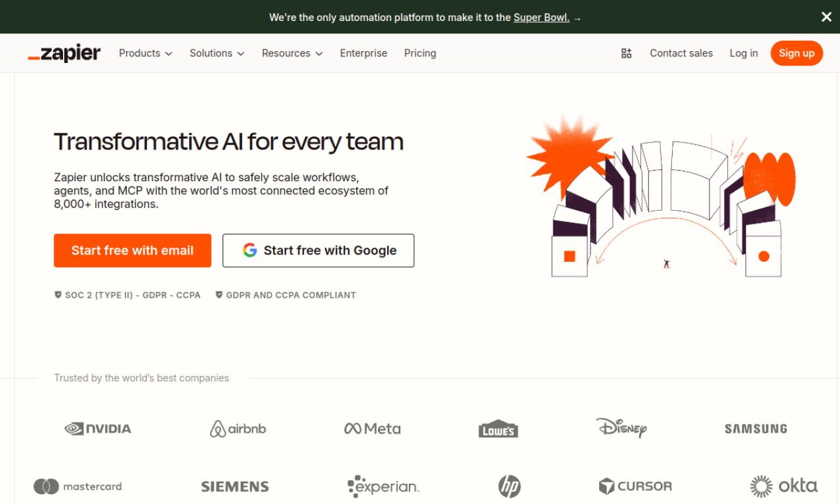This screenshot has height=504, width=840.
Task: Click Start free with email
Action: click(132, 250)
